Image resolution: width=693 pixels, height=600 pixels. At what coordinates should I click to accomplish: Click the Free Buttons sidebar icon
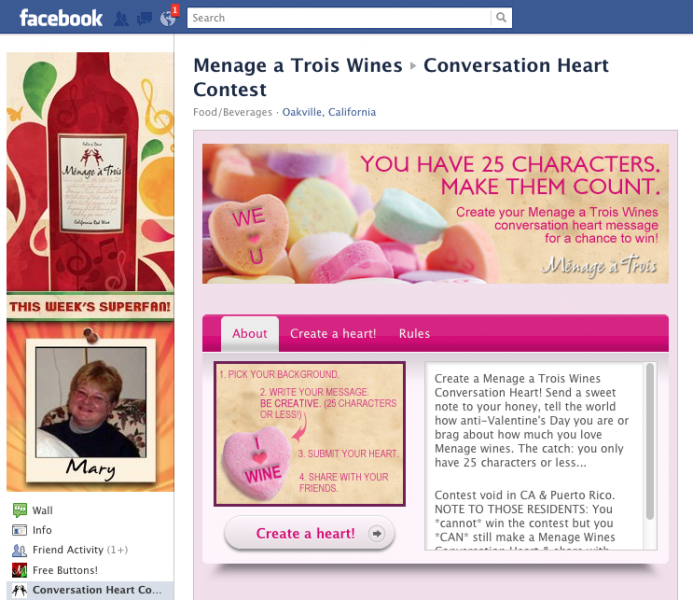tap(19, 570)
